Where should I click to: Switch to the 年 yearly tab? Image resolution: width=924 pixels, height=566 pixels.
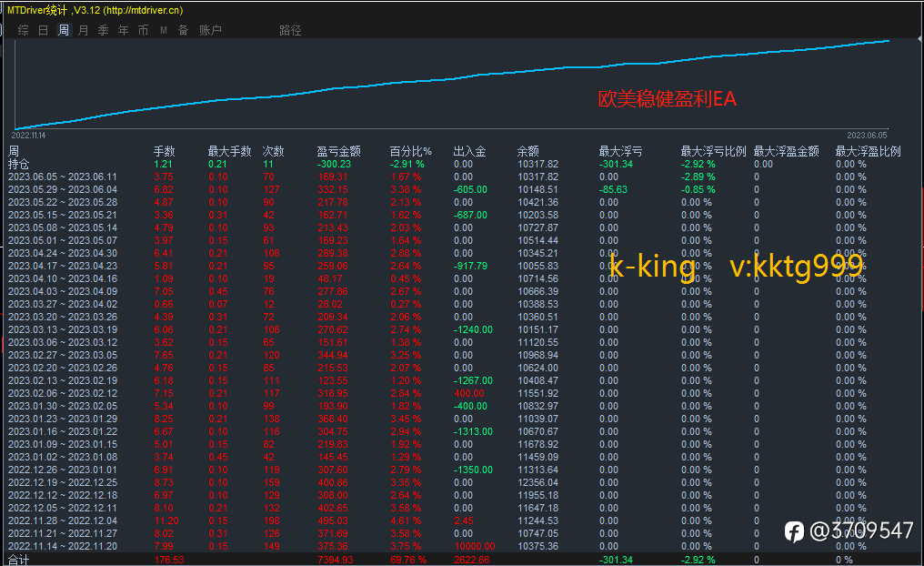pos(123,30)
